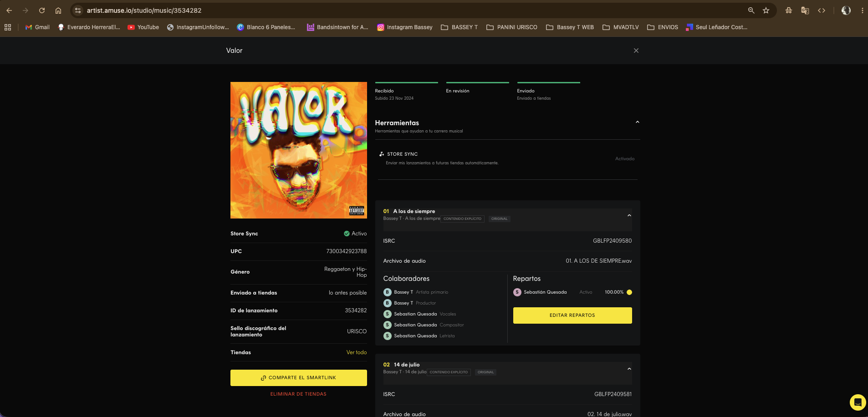The height and width of the screenshot is (417, 868).
Task: Focus the browser address bar URL
Action: 144,10
